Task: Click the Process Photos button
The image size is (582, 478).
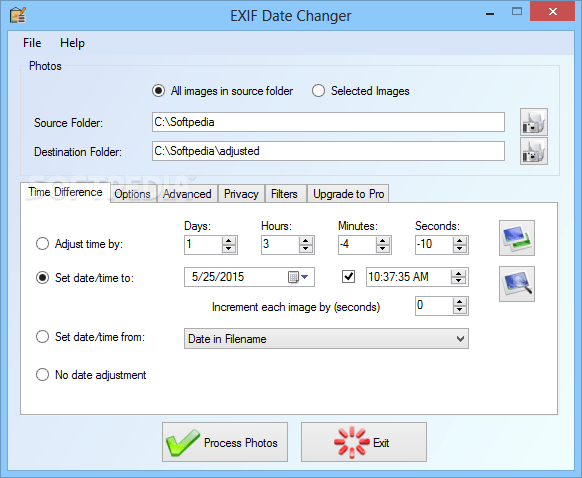Action: 225,442
